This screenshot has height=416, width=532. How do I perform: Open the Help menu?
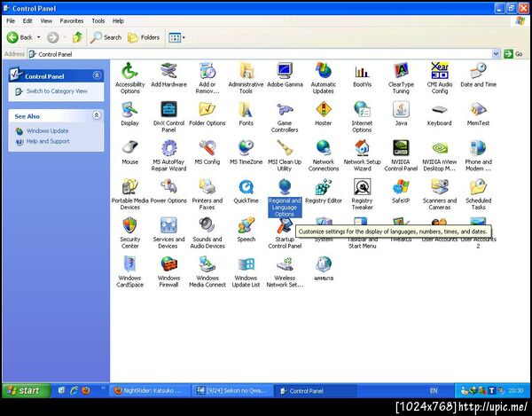tap(118, 21)
